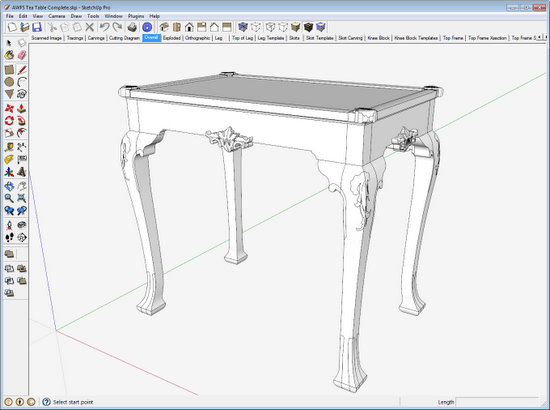Image resolution: width=550 pixels, height=410 pixels.
Task: Click the help question mark in status bar
Action: point(46,402)
